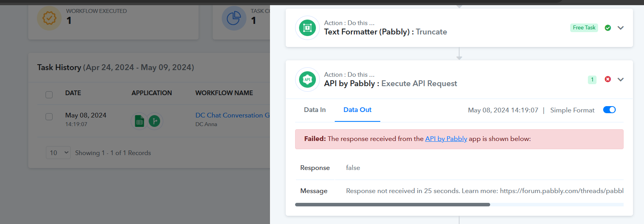Select the Data Out tab

[x=357, y=110]
